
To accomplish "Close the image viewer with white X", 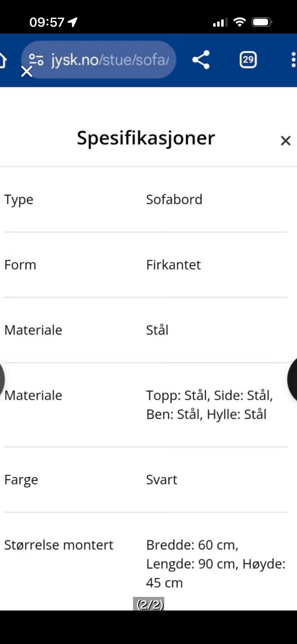I will 27,71.
